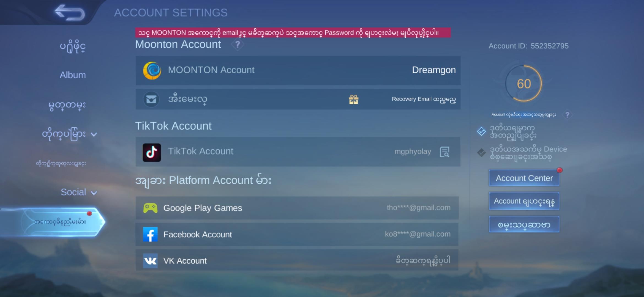
Task: Click the VK Account icon
Action: pos(150,261)
